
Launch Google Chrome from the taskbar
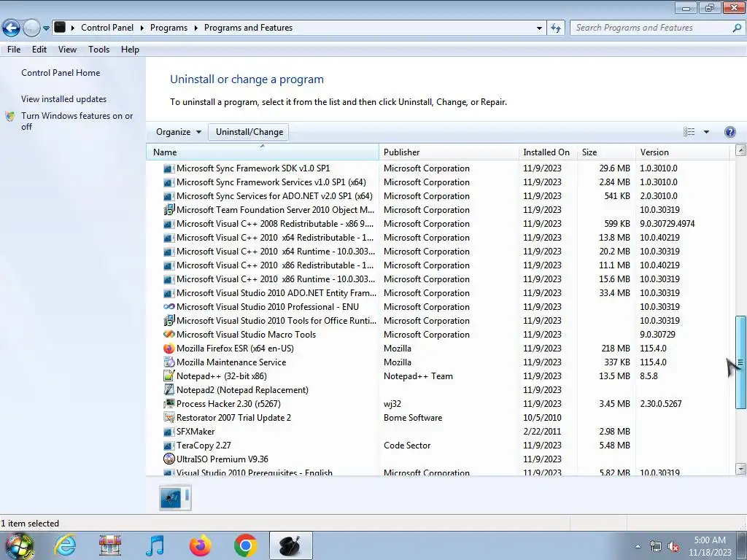(x=245, y=545)
